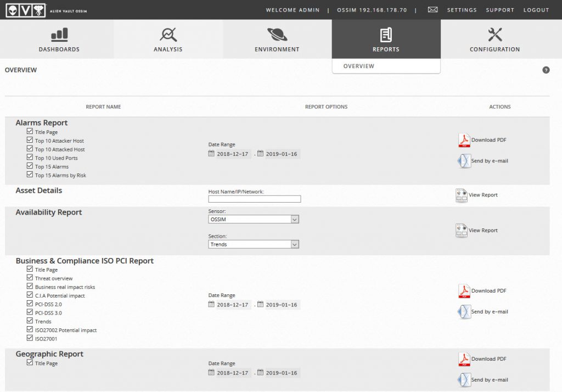Download PDF for Business & Compliance ISO PCI Report

point(464,291)
